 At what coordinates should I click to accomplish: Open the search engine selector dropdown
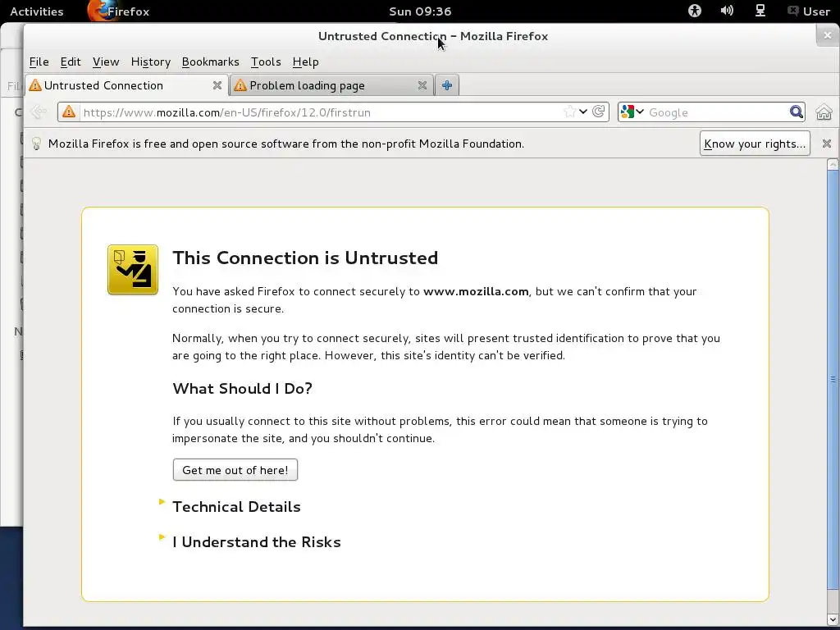(632, 112)
